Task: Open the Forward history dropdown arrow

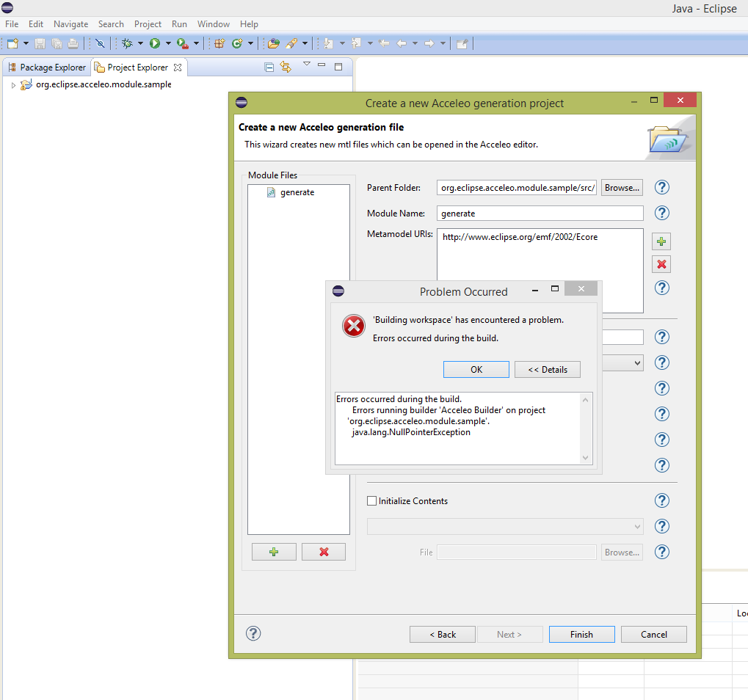Action: 443,43
